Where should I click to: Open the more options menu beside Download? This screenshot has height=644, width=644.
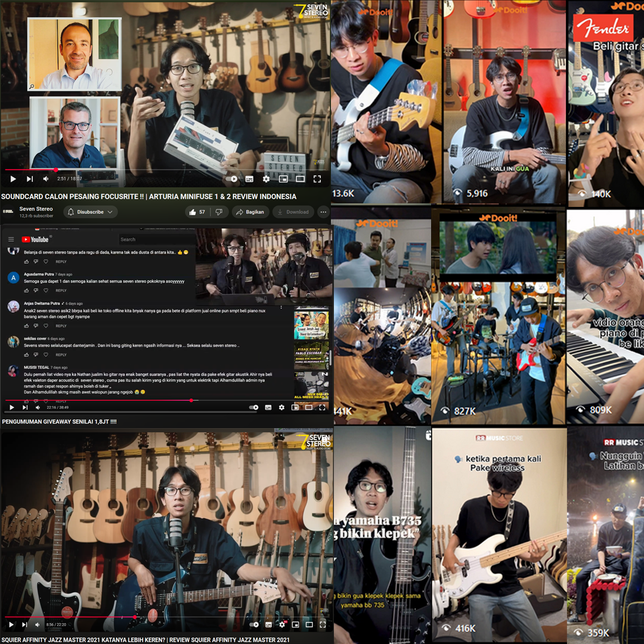tap(323, 212)
